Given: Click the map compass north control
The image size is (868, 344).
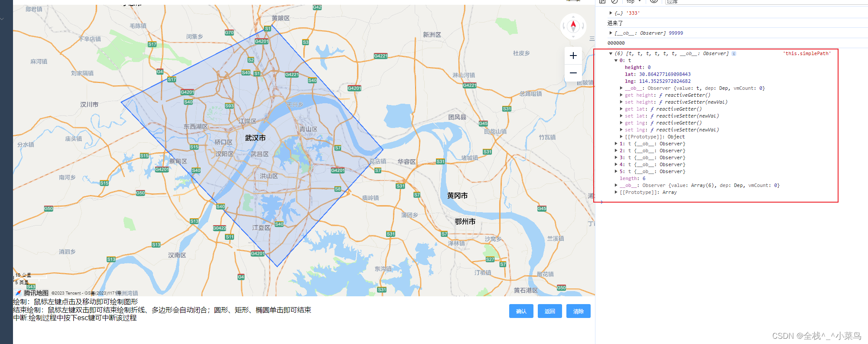Looking at the screenshot, I should point(573,26).
